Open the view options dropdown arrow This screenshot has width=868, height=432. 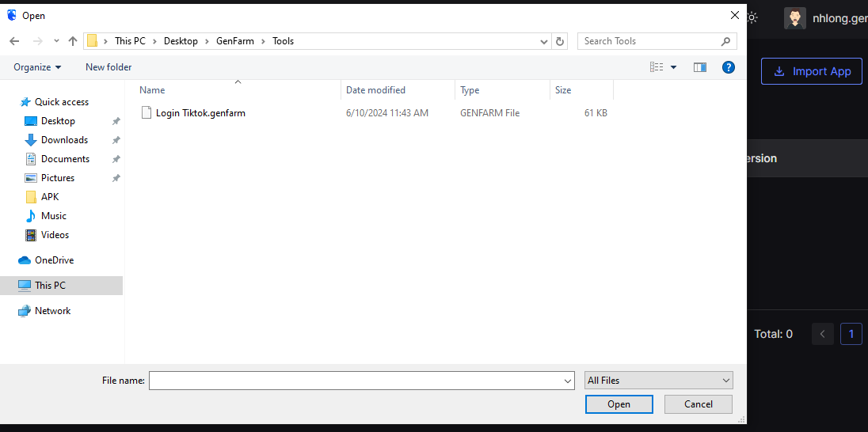coord(674,67)
